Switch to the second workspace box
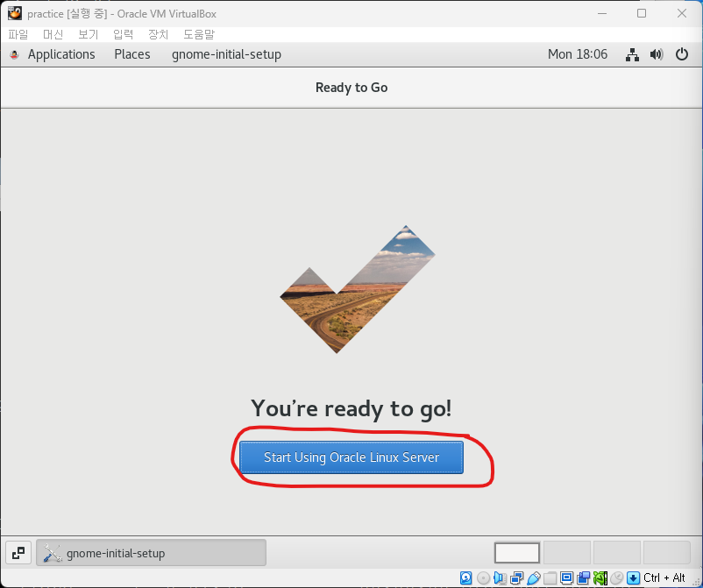The width and height of the screenshot is (703, 588). (x=567, y=553)
